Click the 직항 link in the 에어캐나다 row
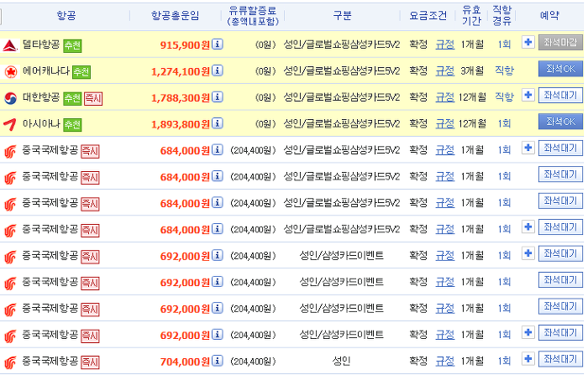The image size is (588, 375). [504, 70]
